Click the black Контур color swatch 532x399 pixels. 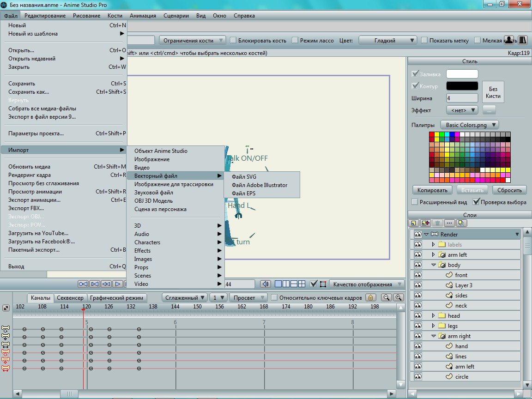tap(462, 86)
